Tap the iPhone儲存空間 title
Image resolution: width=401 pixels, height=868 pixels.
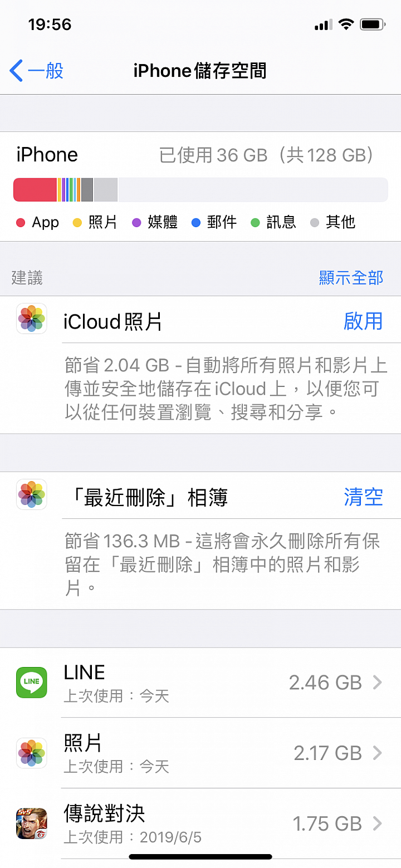[200, 71]
